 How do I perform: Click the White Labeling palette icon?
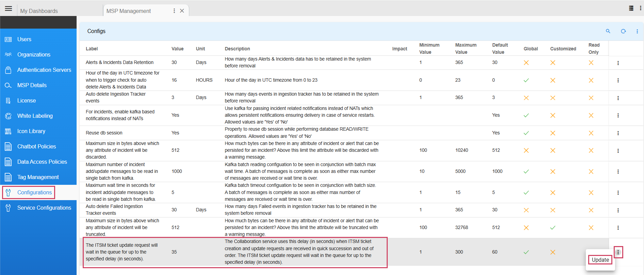[x=8, y=116]
